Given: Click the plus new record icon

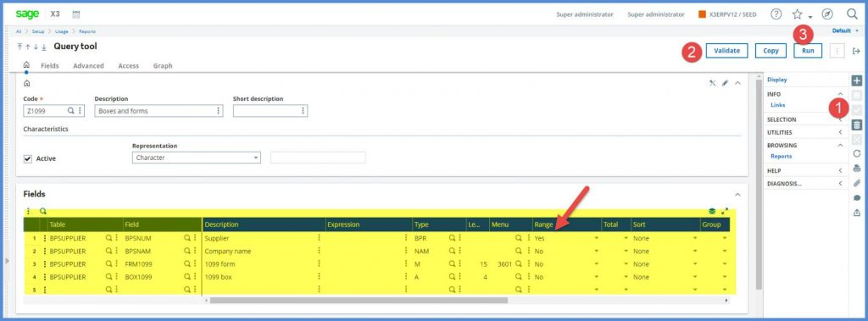Looking at the screenshot, I should point(856,80).
